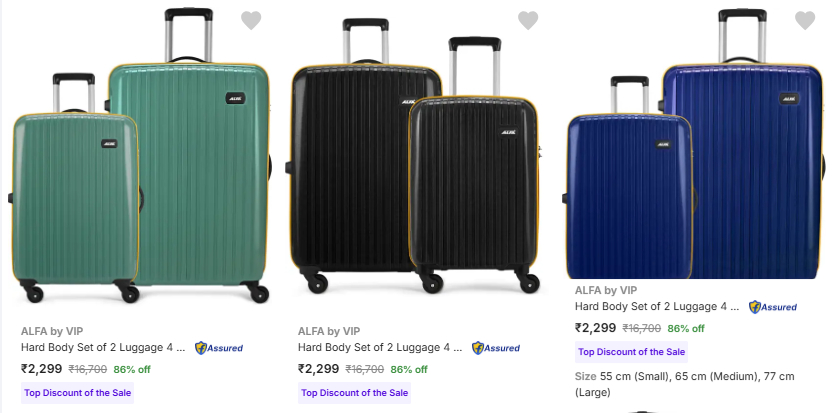Open black set's Hard Body Luggage title

click(380, 348)
